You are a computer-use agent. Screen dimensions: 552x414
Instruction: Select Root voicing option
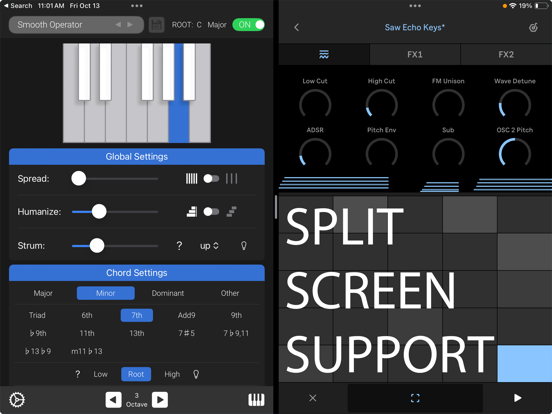click(136, 374)
